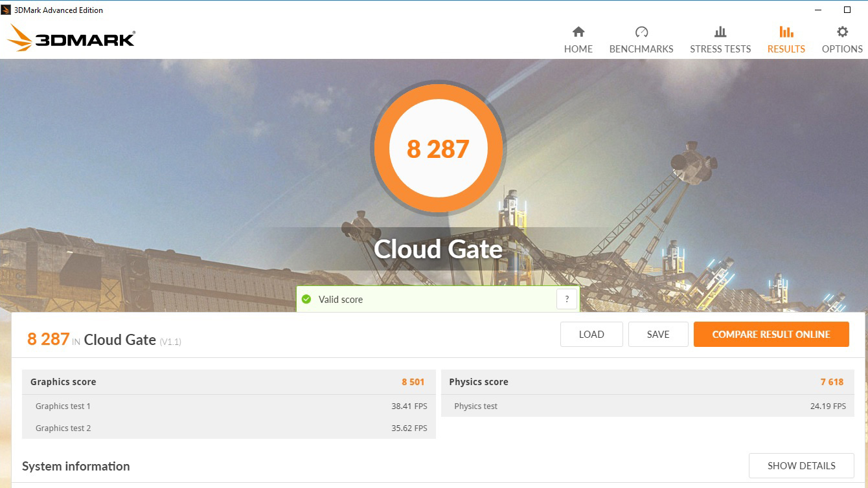
Task: Go to Stress Tests tab
Action: click(x=720, y=40)
